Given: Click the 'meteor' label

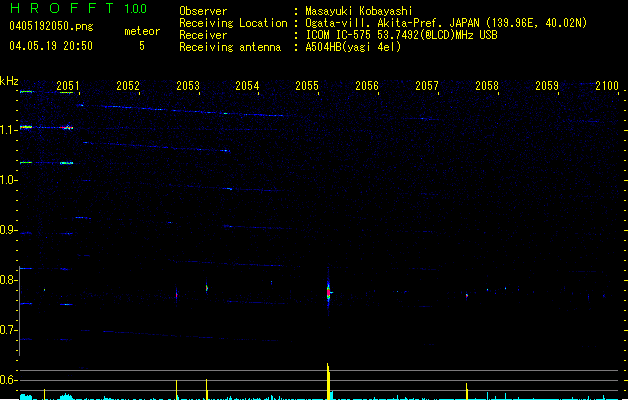Looking at the screenshot, I should point(142,31).
